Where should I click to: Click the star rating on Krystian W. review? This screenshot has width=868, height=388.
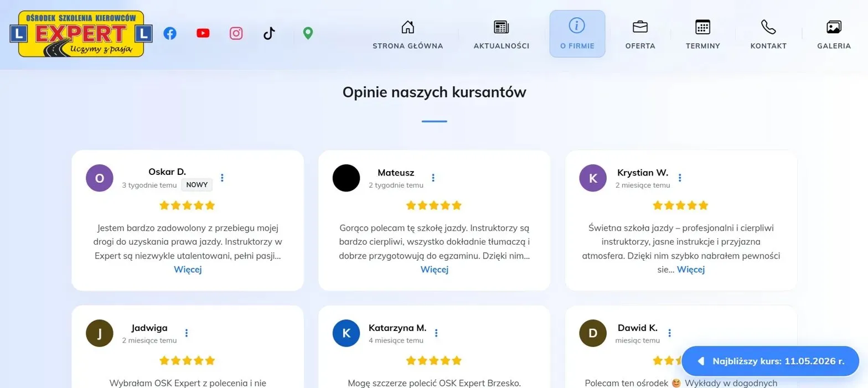(x=680, y=205)
